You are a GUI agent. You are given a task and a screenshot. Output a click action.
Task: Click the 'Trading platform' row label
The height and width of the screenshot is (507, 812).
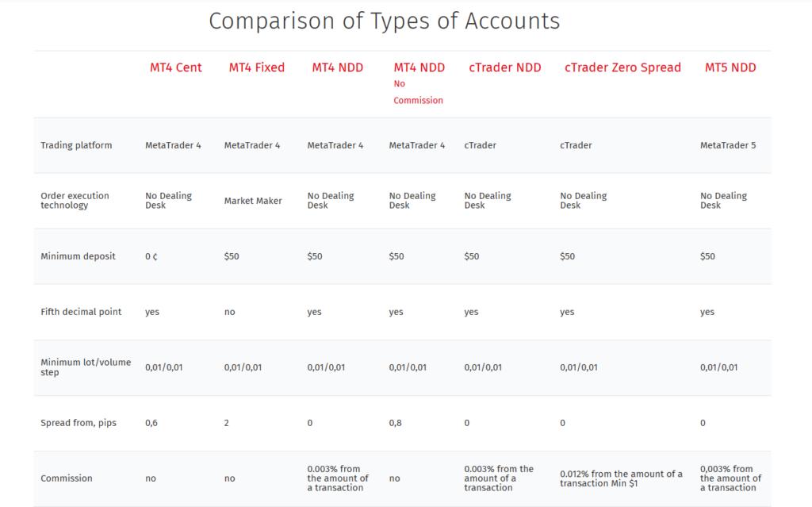pos(76,145)
